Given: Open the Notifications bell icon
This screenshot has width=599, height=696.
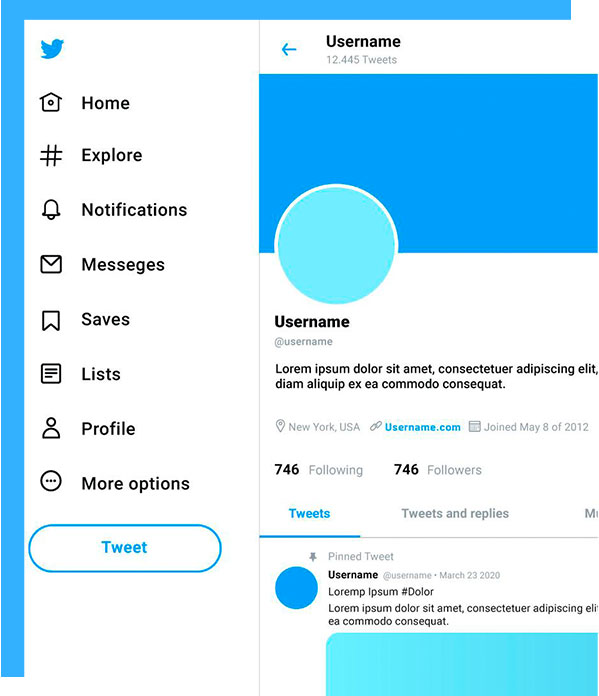Looking at the screenshot, I should [51, 210].
